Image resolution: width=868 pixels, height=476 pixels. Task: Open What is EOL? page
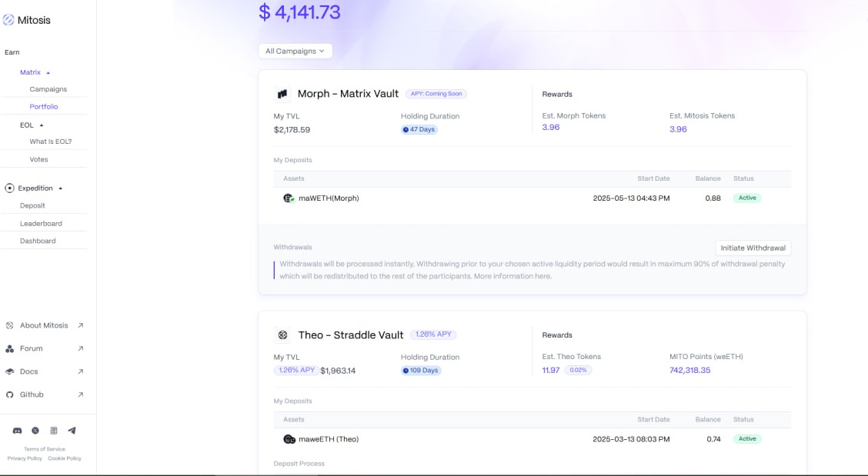pyautogui.click(x=50, y=141)
